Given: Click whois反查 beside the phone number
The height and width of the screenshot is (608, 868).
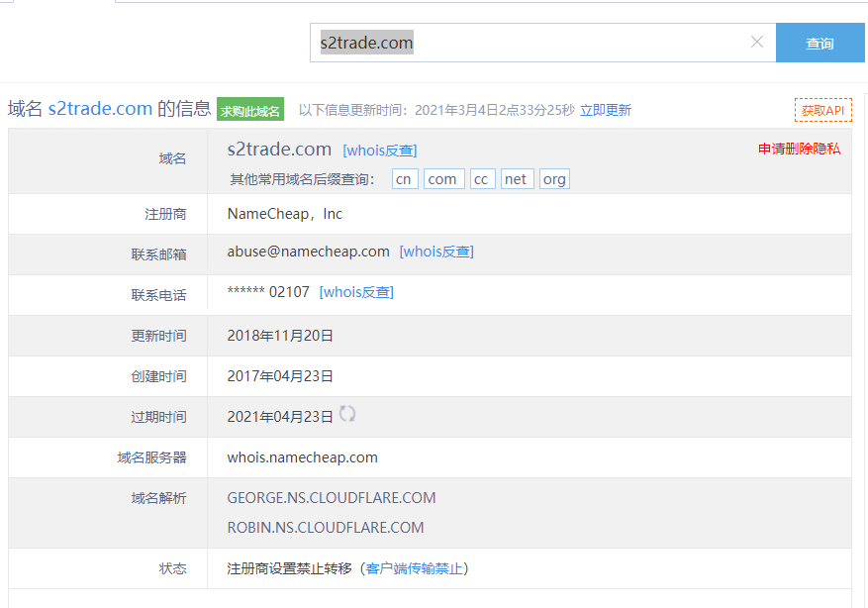Looking at the screenshot, I should click(356, 292).
